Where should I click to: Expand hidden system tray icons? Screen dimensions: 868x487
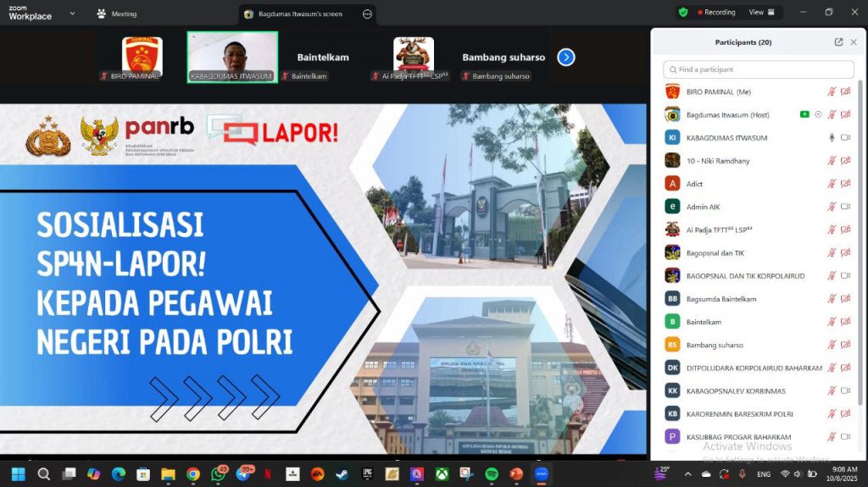688,473
